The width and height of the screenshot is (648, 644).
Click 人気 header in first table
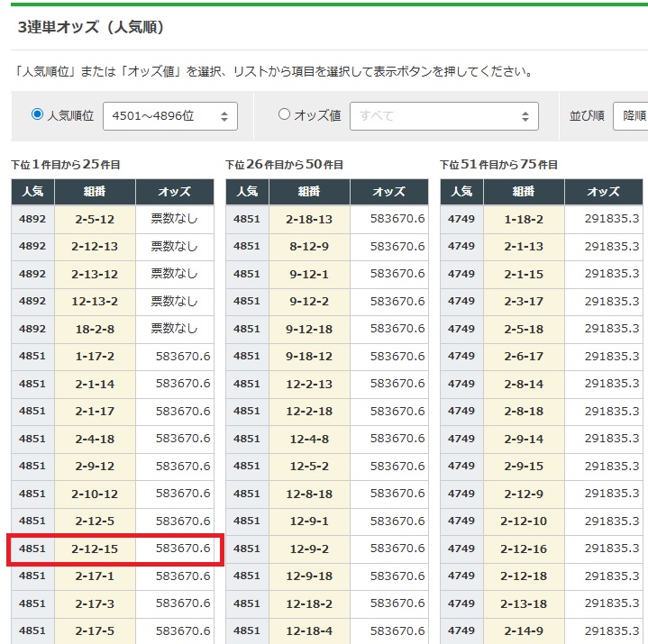coord(32,192)
